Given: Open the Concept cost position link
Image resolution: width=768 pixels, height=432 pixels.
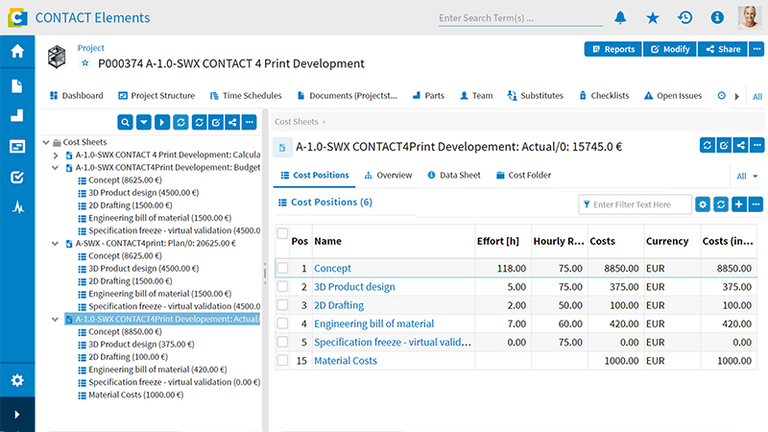Looking at the screenshot, I should click(x=332, y=268).
